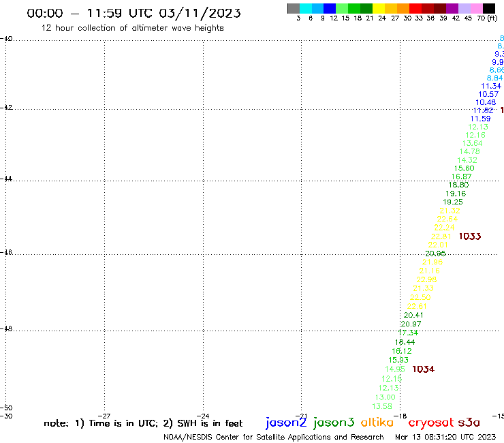Select the 13.58 wave height value
The height and width of the screenshot is (443, 504).
tap(382, 407)
